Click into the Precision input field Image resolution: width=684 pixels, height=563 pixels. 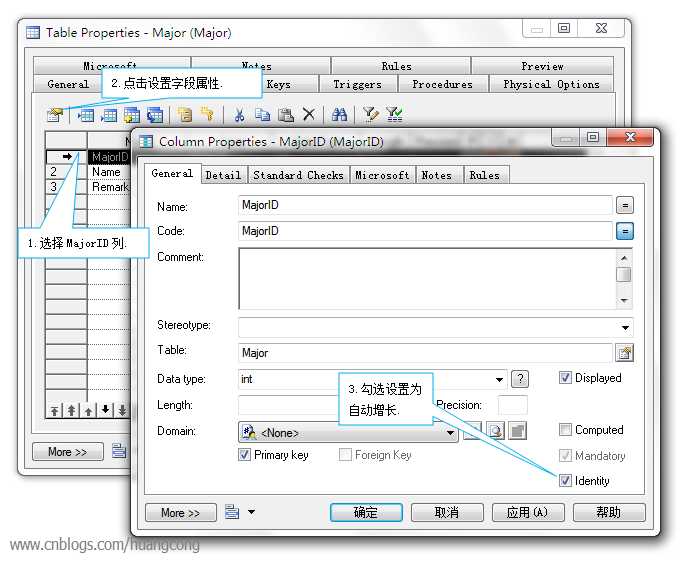tap(513, 405)
